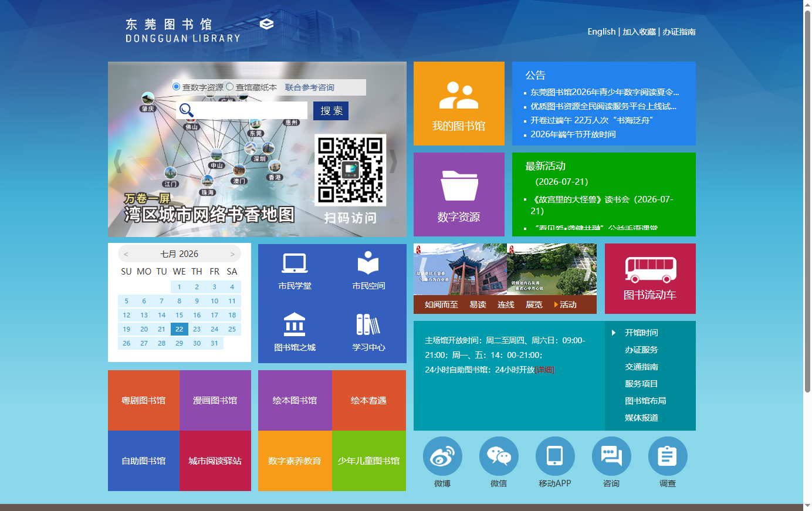Click the 公告 heading
The height and width of the screenshot is (511, 812).
pos(535,75)
